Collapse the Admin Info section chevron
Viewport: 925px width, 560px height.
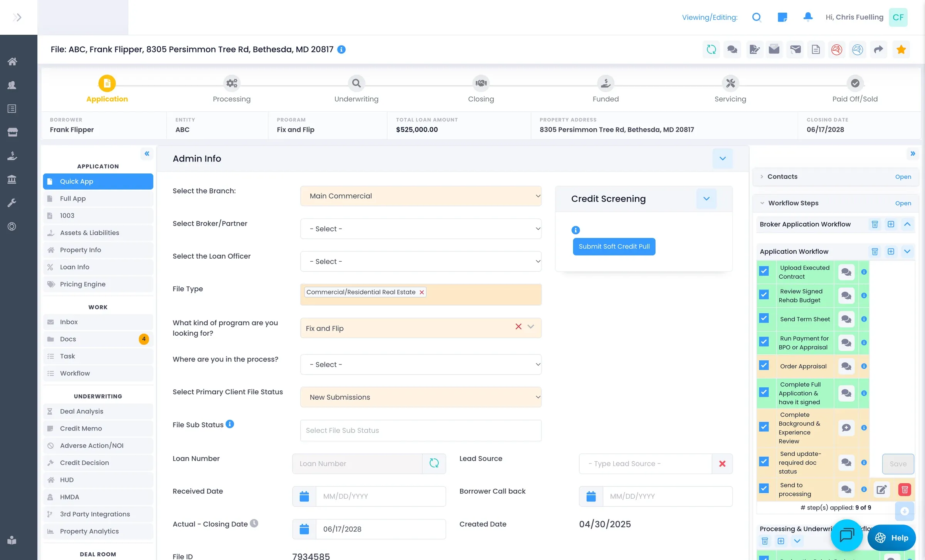[x=722, y=158]
